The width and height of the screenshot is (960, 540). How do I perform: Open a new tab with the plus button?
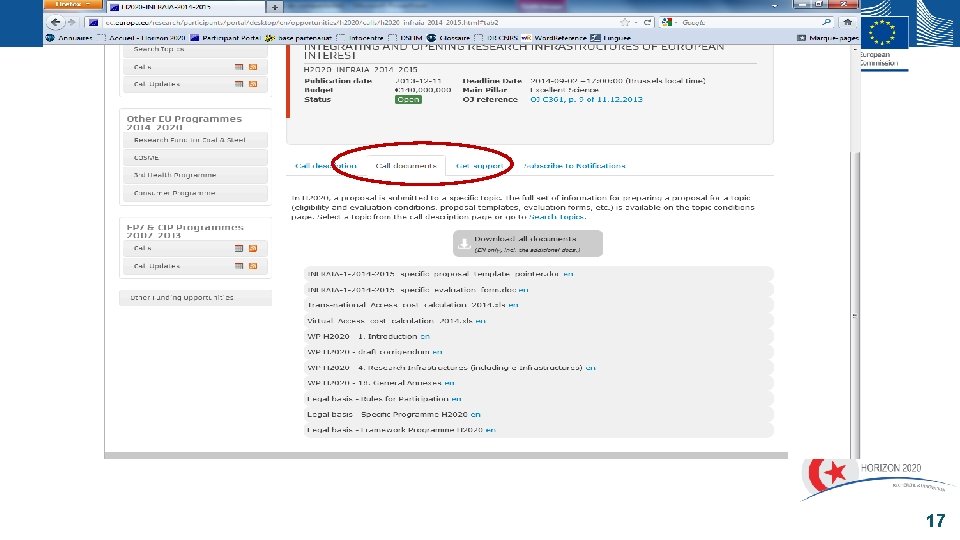click(275, 7)
